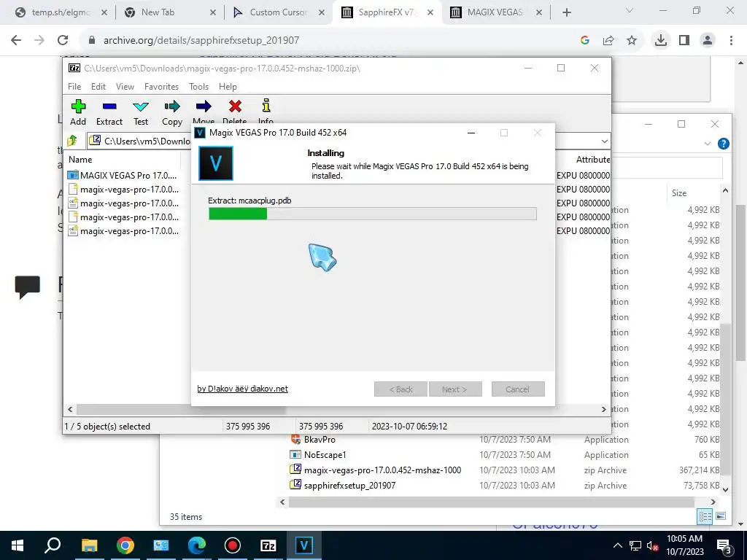Screen dimensions: 747x560
Task: Switch to the temp.sh browser tab
Action: tap(61, 12)
